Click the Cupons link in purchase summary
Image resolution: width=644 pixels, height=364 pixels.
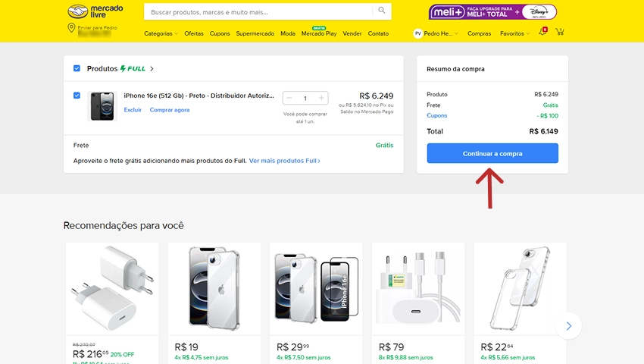coord(436,115)
